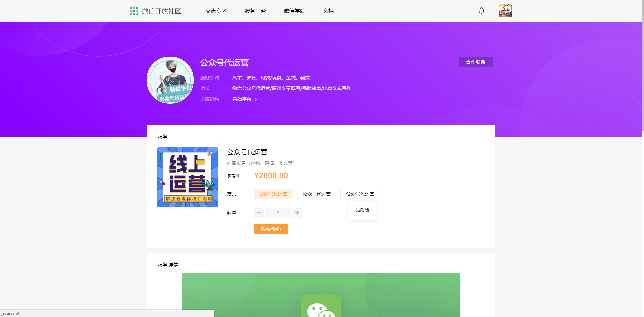The image size is (644, 317).
Task: Click the quantity input field showing 1
Action: [278, 213]
